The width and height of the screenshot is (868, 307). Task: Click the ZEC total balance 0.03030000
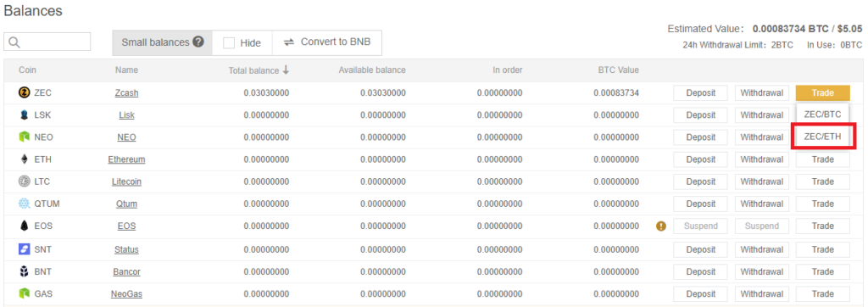[x=266, y=93]
